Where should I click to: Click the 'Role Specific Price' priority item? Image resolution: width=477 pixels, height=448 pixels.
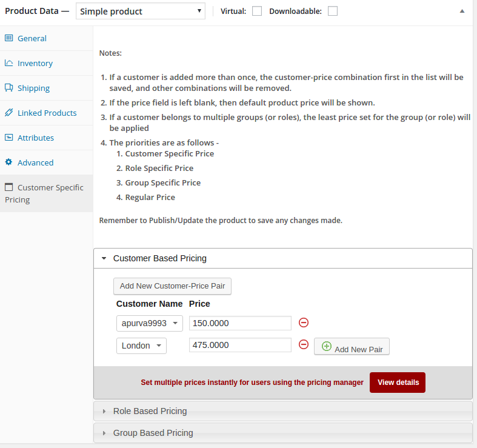[159, 168]
